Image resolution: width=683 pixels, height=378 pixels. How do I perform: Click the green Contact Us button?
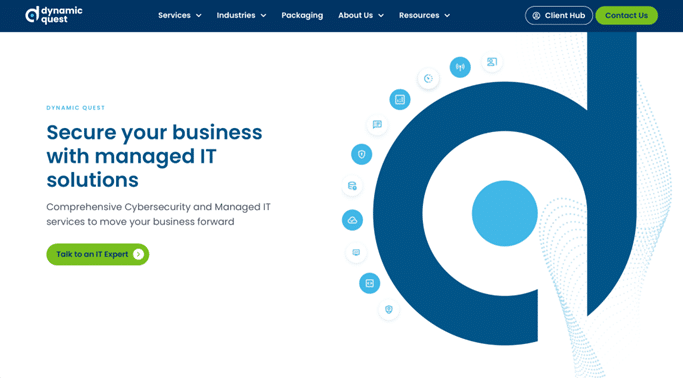pyautogui.click(x=626, y=16)
